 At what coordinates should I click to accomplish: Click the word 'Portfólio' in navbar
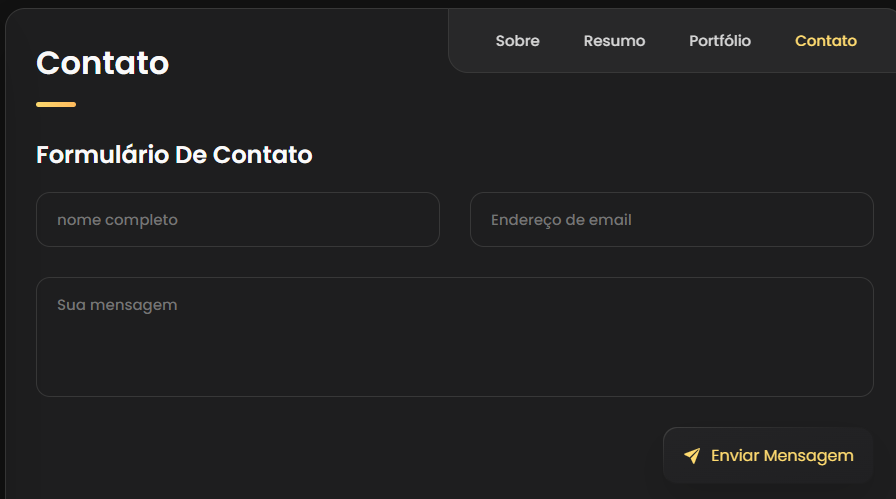pos(720,41)
